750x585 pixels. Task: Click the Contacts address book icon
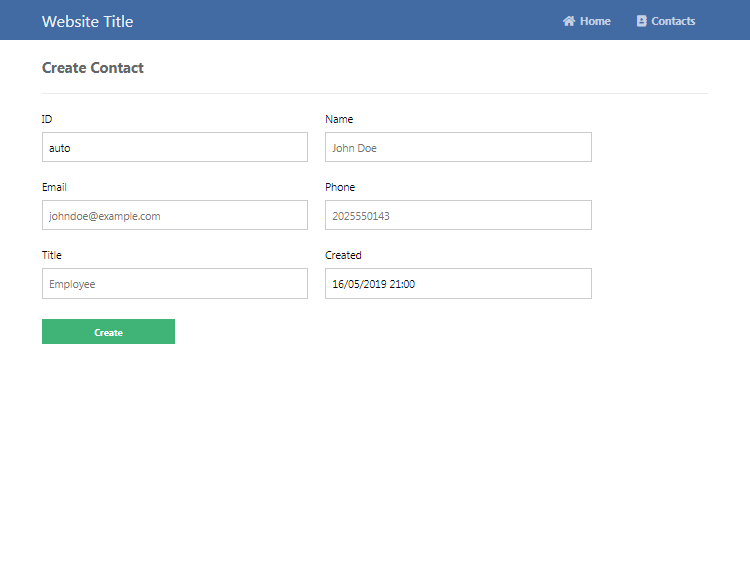point(641,21)
